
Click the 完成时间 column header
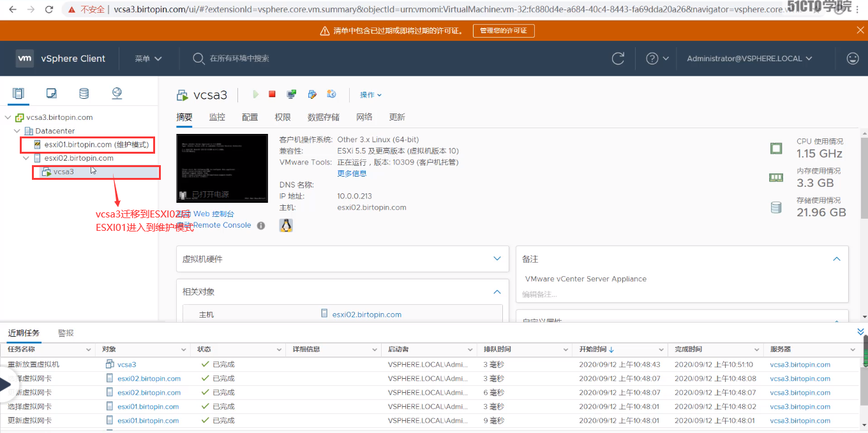click(688, 349)
